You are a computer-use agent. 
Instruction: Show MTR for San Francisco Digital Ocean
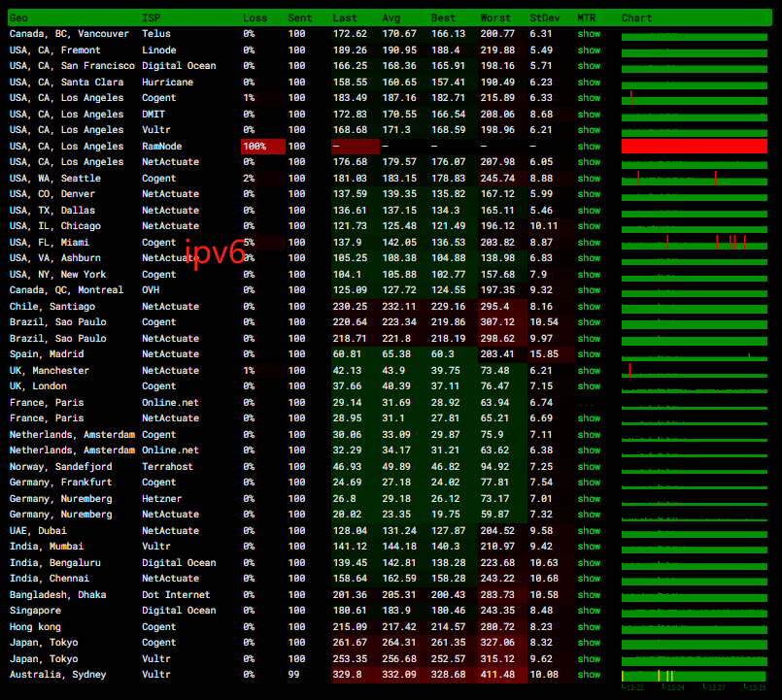point(589,66)
